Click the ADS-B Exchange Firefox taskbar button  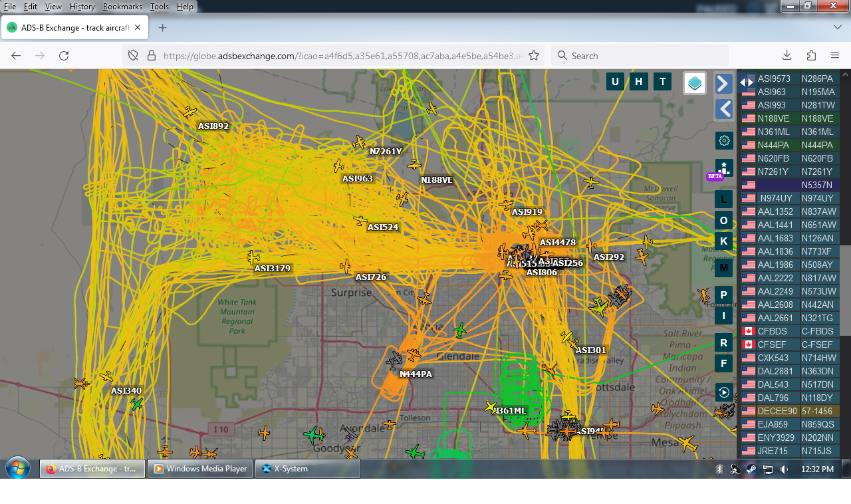[92, 469]
